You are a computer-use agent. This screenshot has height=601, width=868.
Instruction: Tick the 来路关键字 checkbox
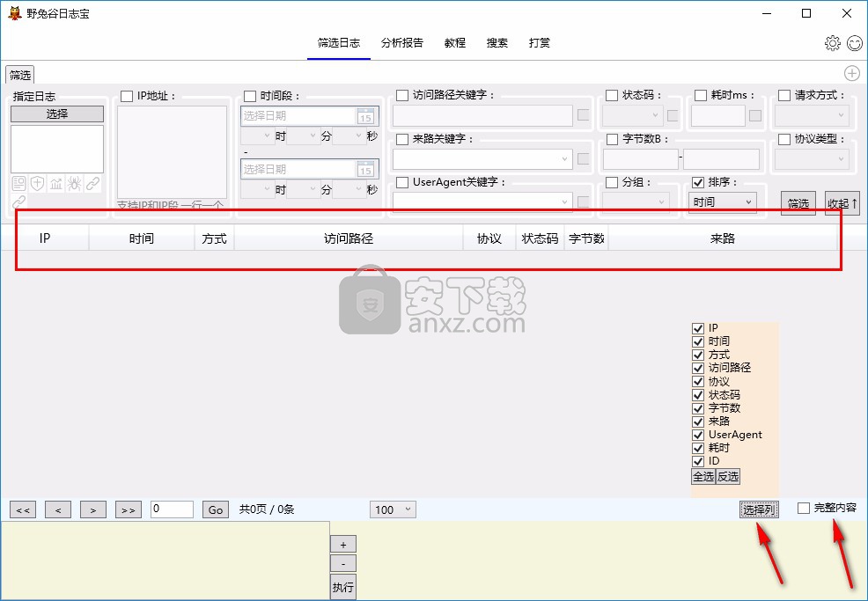402,139
